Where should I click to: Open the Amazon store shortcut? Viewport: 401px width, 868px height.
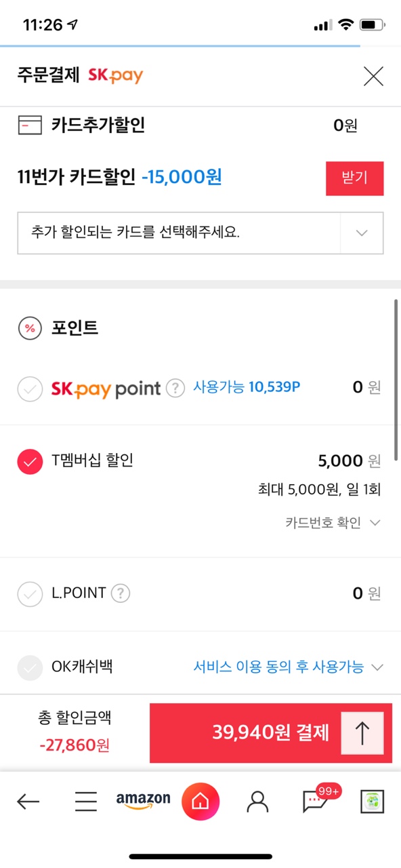click(143, 801)
